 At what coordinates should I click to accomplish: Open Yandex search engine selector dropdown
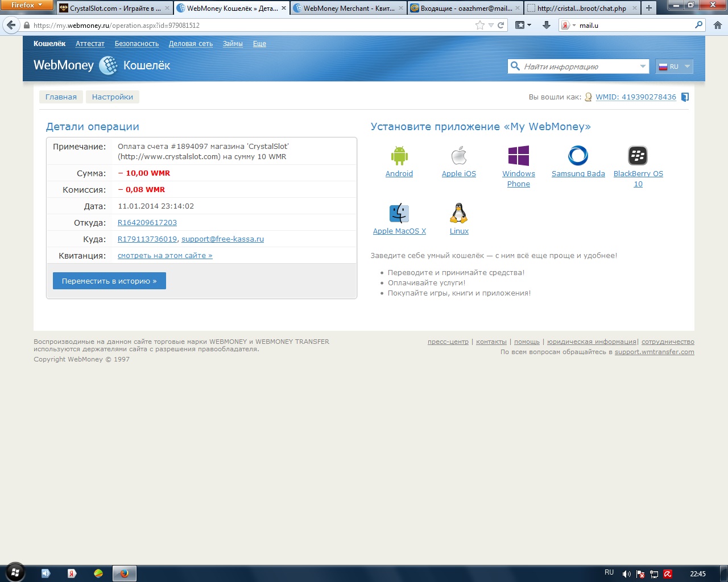[568, 25]
